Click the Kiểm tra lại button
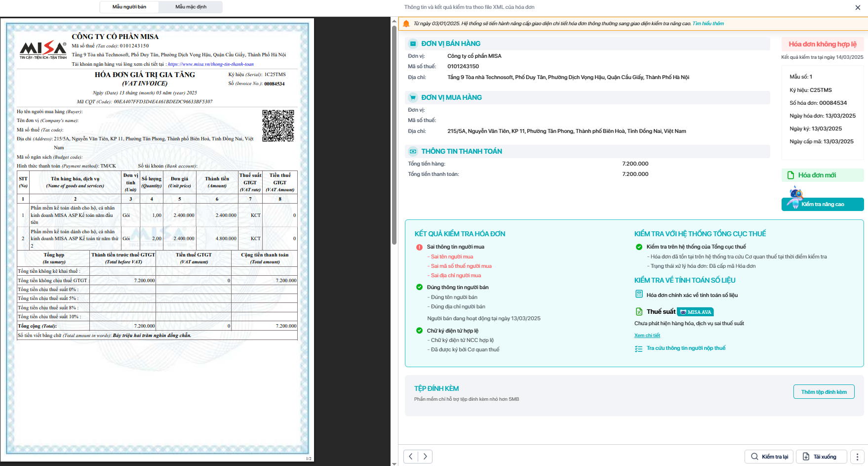The image size is (868, 466). [x=769, y=457]
